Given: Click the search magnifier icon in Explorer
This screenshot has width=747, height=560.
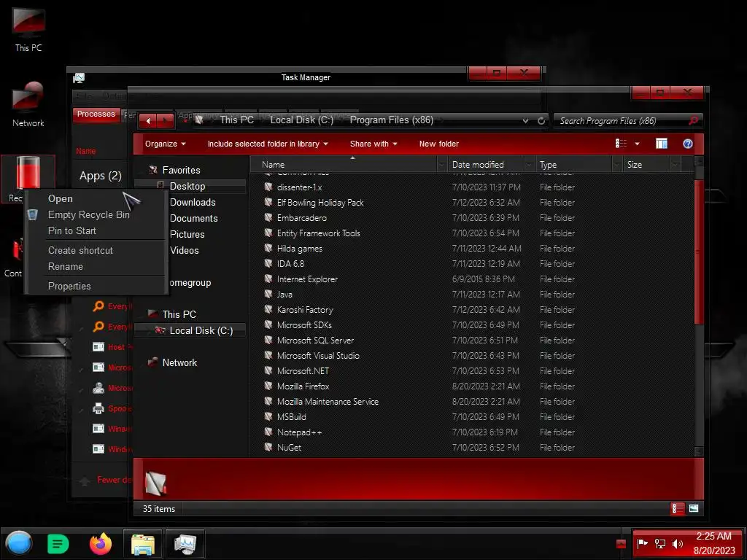Looking at the screenshot, I should 694,120.
